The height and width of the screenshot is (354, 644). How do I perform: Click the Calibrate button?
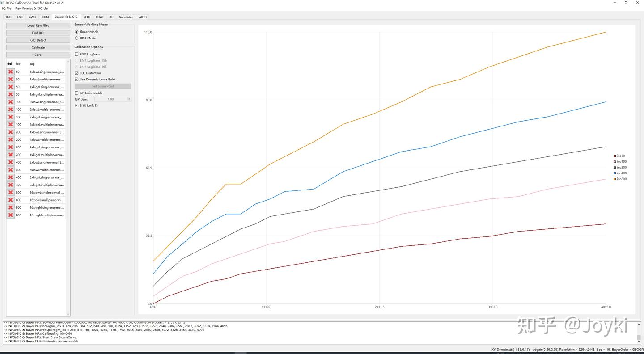pos(38,47)
